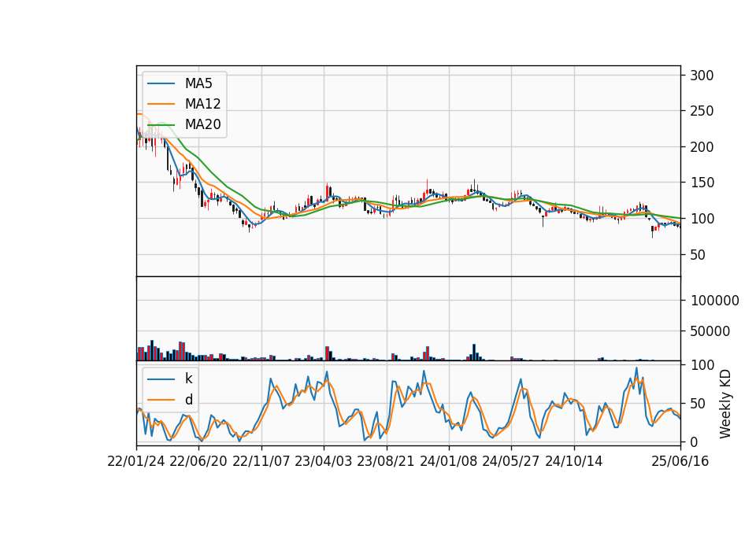Click the 100000 volume axis label
Screen dimensions: 756x543
click(x=715, y=301)
